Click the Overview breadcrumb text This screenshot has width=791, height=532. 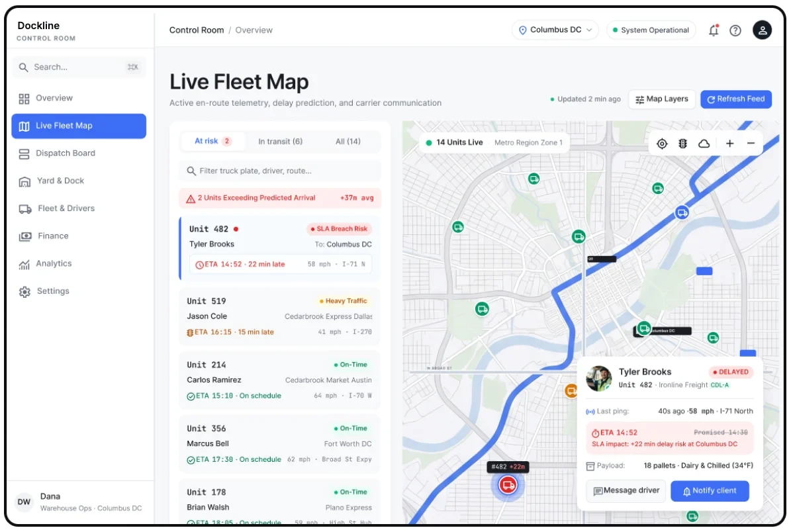pos(254,30)
